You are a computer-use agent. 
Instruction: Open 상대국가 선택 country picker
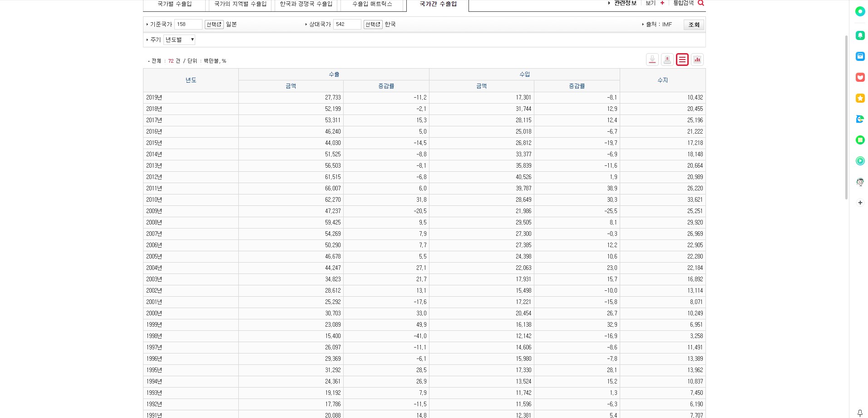point(373,25)
